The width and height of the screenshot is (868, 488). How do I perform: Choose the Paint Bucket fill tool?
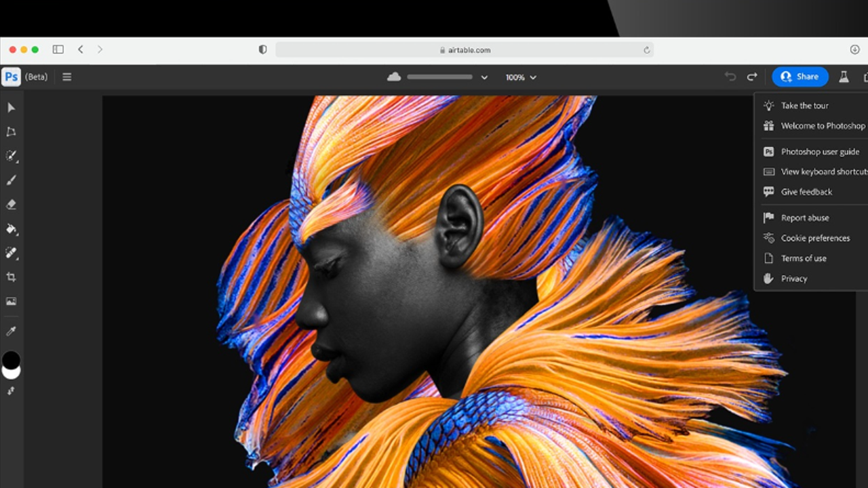coord(11,229)
